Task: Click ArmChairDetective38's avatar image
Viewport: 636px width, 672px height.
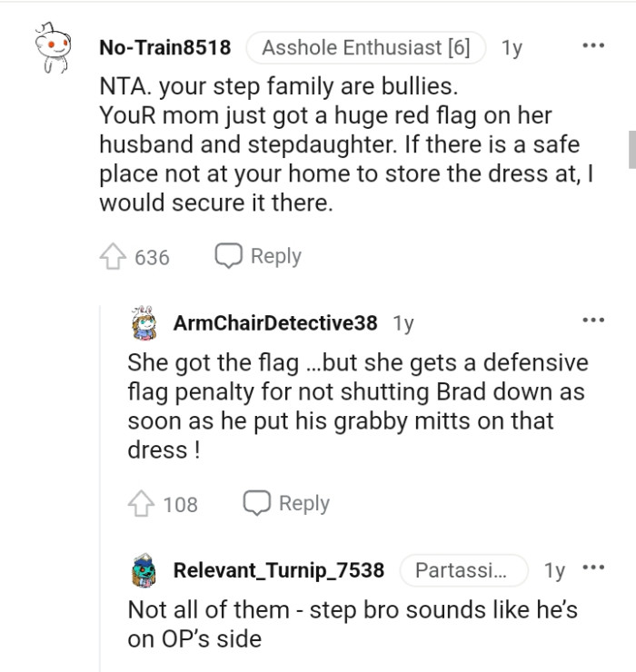Action: [x=144, y=321]
